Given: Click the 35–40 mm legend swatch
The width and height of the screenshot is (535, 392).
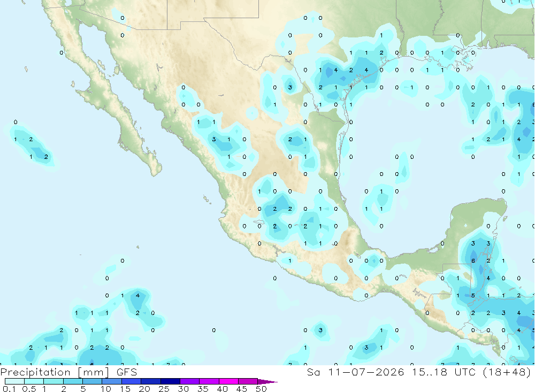Looking at the screenshot, I should 209,381.
